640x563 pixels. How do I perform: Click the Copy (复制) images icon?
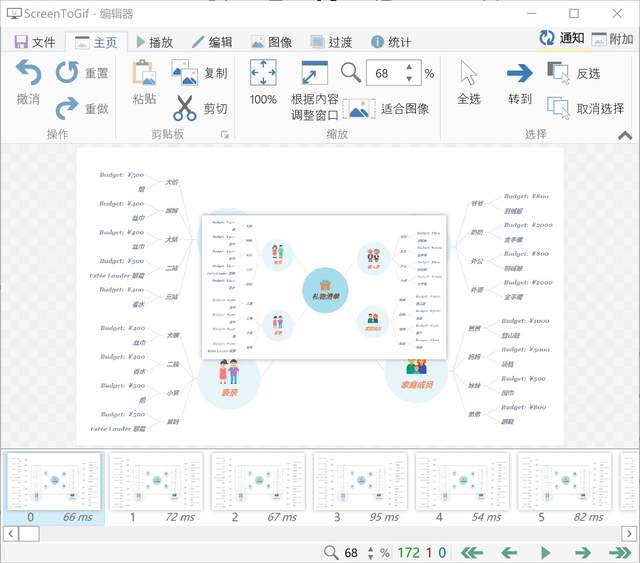click(x=185, y=73)
